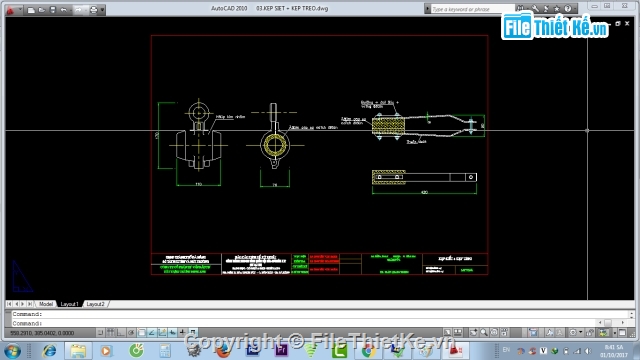Switch to the Layout1 tab
Image resolution: width=640 pixels, height=360 pixels.
click(x=69, y=304)
